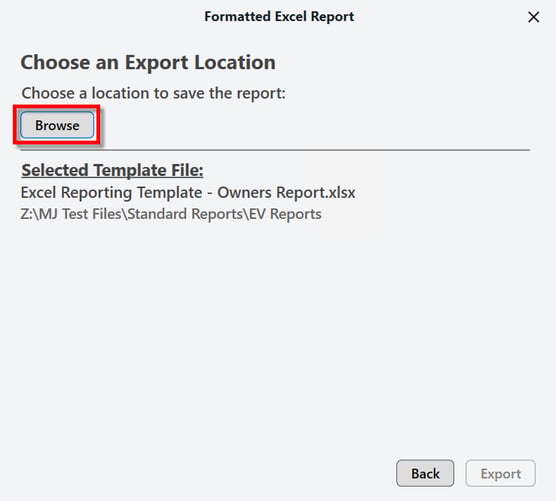
Task: Click the horizontal divider below Browse
Action: (275, 150)
